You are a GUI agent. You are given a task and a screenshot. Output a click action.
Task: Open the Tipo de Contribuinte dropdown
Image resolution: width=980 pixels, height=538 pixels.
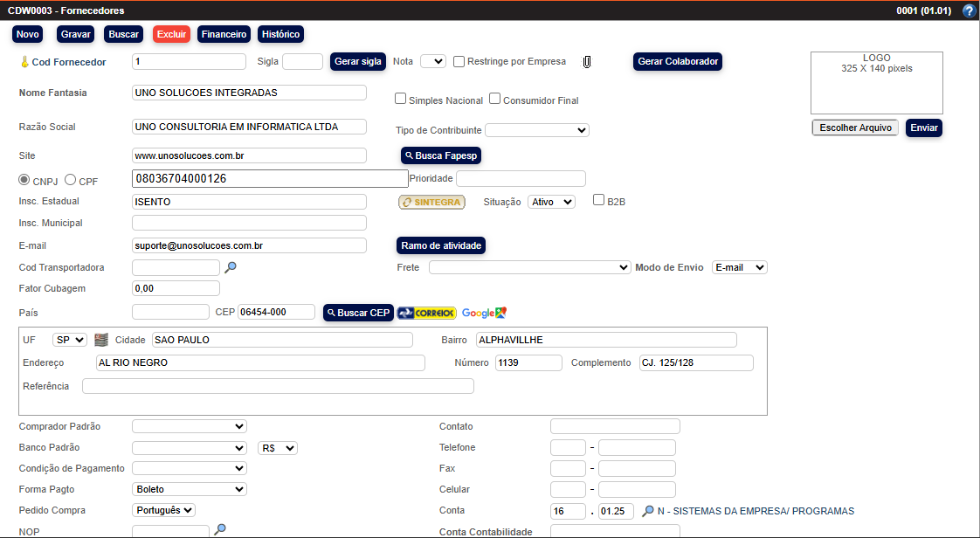click(536, 129)
